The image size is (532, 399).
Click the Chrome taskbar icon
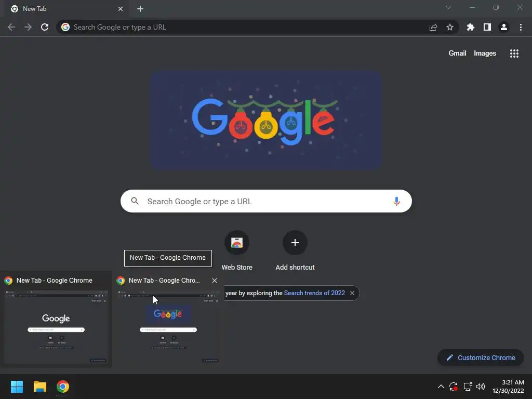[63, 387]
